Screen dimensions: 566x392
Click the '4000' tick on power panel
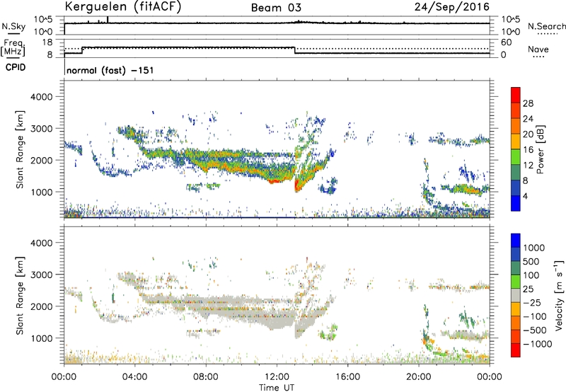[41, 97]
